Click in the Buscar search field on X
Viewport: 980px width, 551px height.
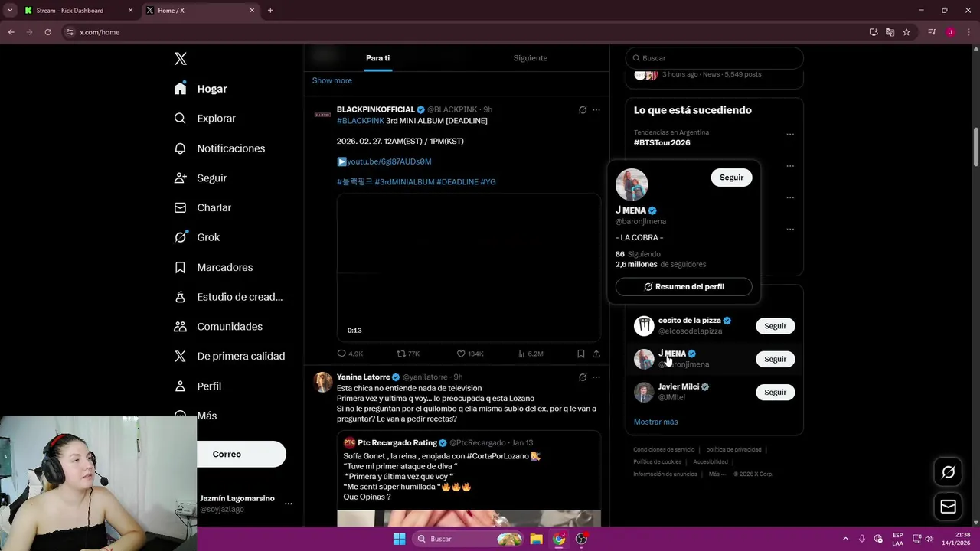(714, 58)
